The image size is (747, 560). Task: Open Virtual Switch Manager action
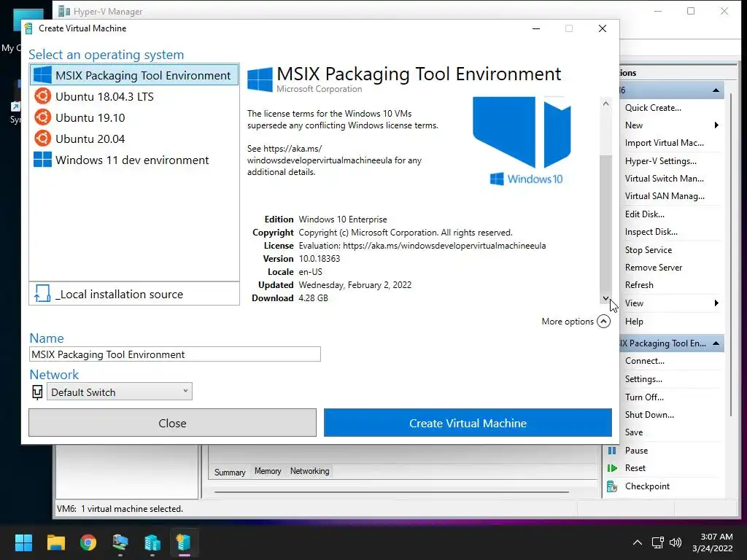664,179
